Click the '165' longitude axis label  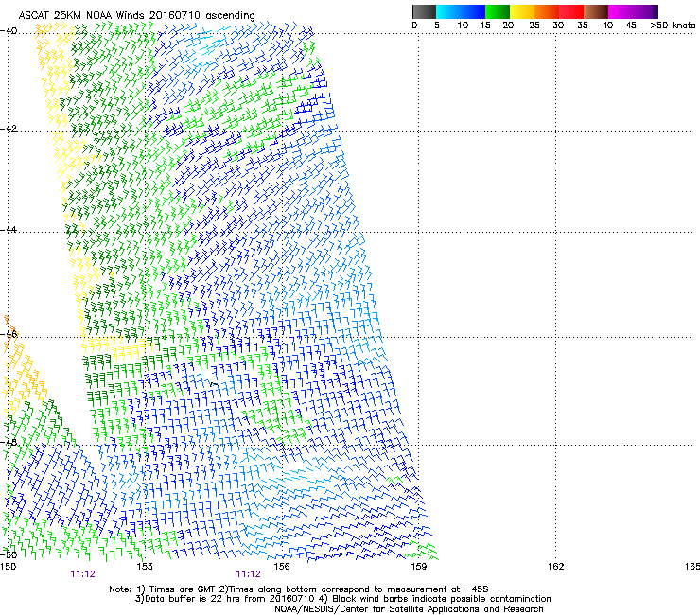point(692,567)
